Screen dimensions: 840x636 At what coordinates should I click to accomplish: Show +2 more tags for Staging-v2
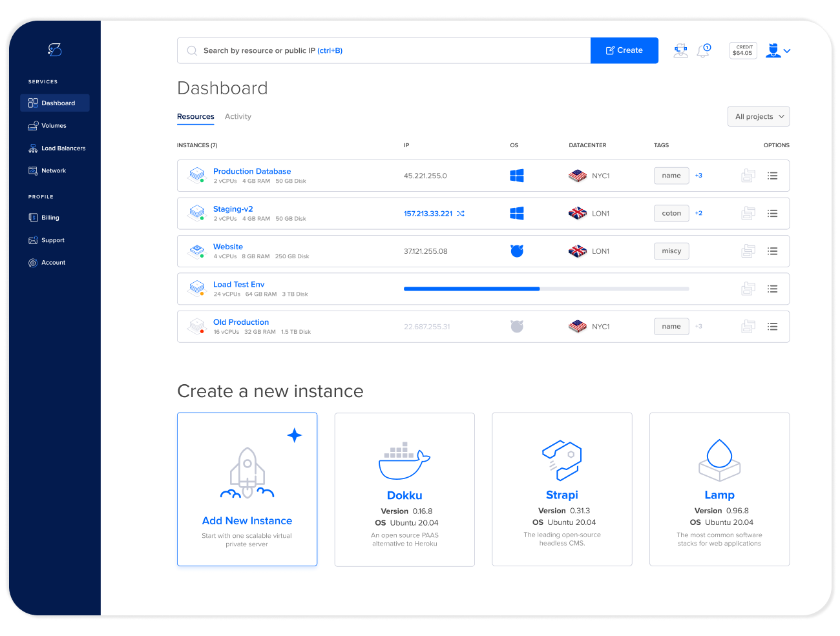point(698,213)
